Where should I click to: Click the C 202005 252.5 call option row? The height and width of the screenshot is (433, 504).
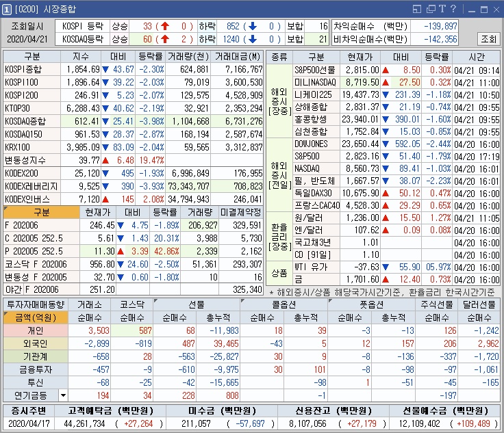click(x=134, y=238)
